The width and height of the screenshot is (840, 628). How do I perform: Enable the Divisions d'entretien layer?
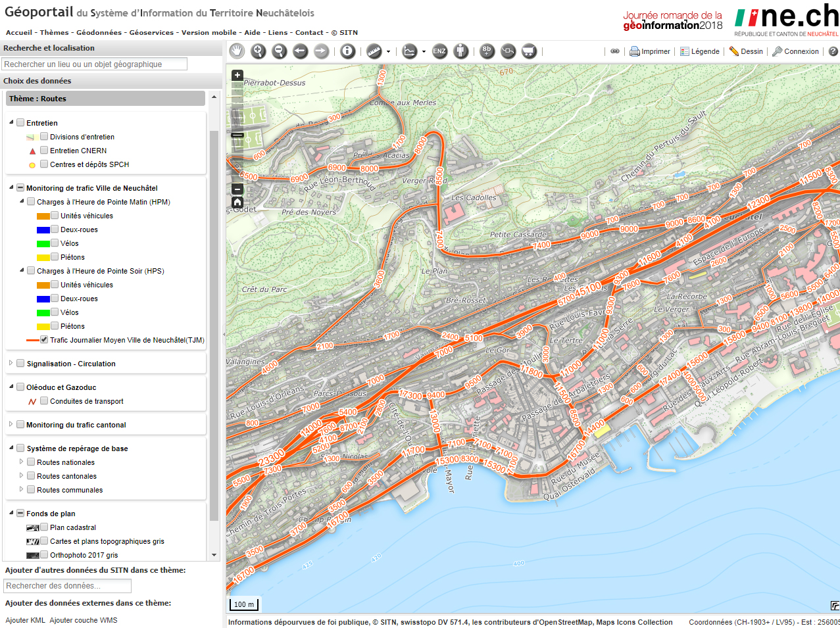click(x=44, y=137)
